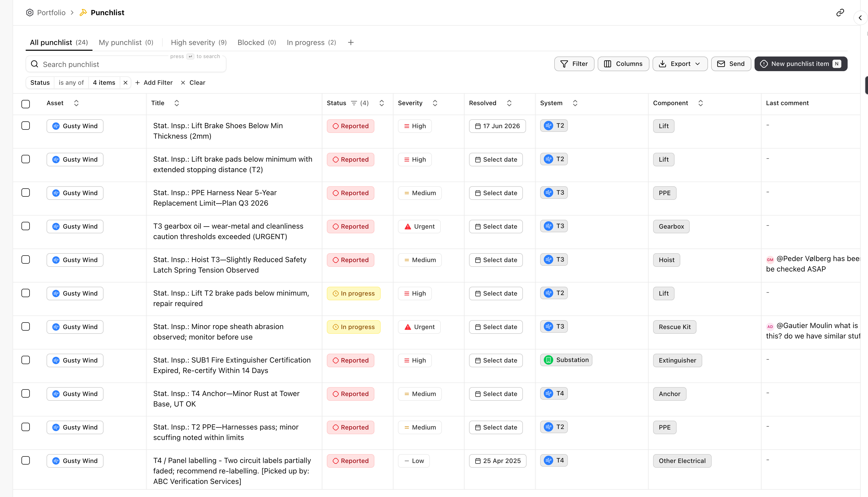
Task: Sort by Severity column arrows
Action: tap(435, 103)
